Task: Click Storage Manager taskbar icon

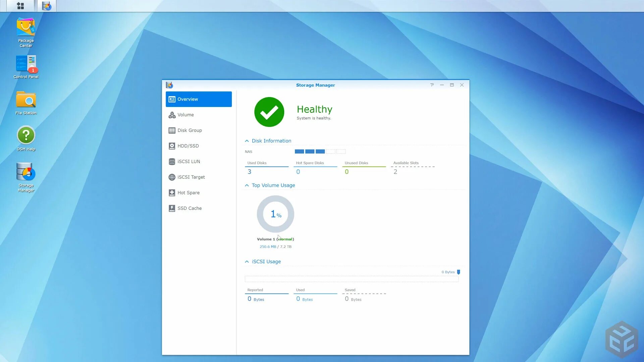Action: pyautogui.click(x=47, y=6)
